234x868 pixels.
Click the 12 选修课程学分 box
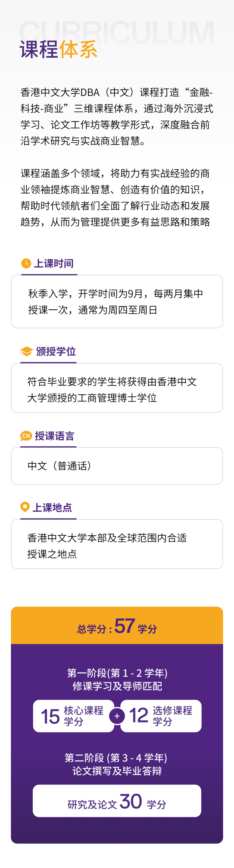click(x=161, y=716)
